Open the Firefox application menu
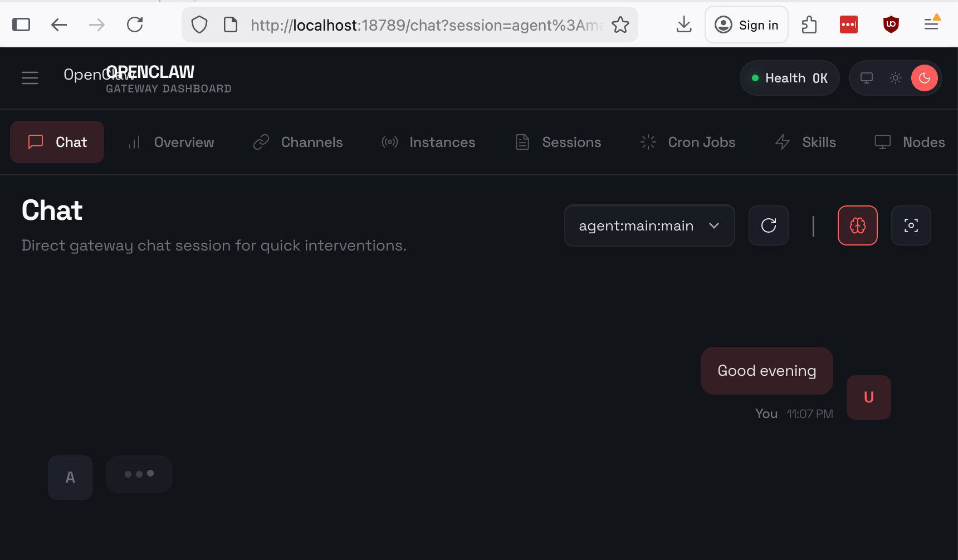 tap(931, 24)
